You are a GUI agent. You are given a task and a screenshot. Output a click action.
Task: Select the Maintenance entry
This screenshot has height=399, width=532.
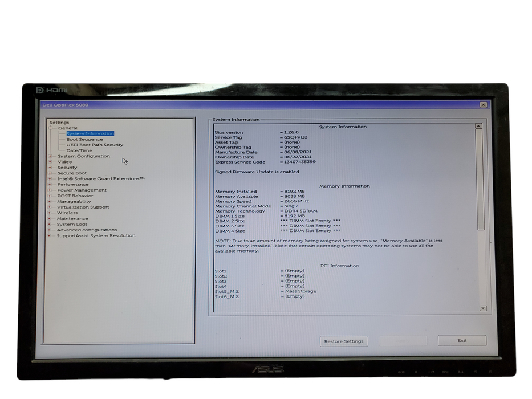tap(72, 218)
